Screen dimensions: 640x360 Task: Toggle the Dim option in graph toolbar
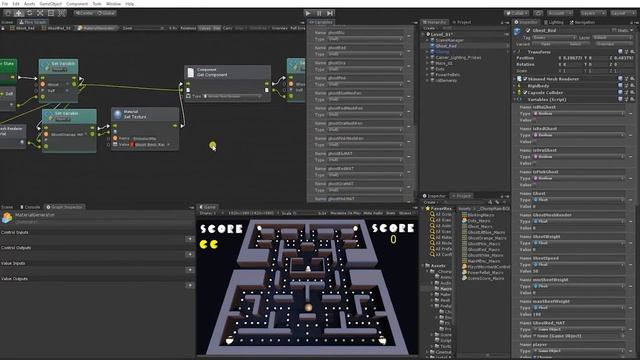216,28
